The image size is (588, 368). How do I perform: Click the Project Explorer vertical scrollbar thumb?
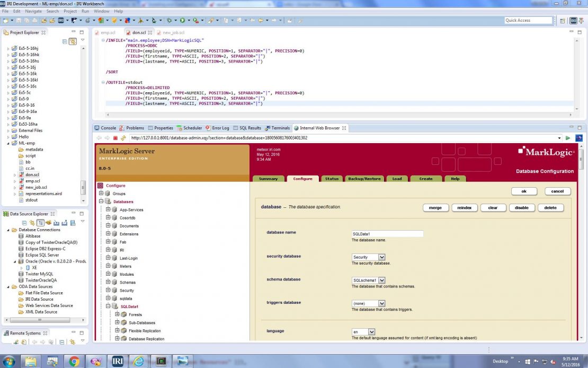pos(83,188)
